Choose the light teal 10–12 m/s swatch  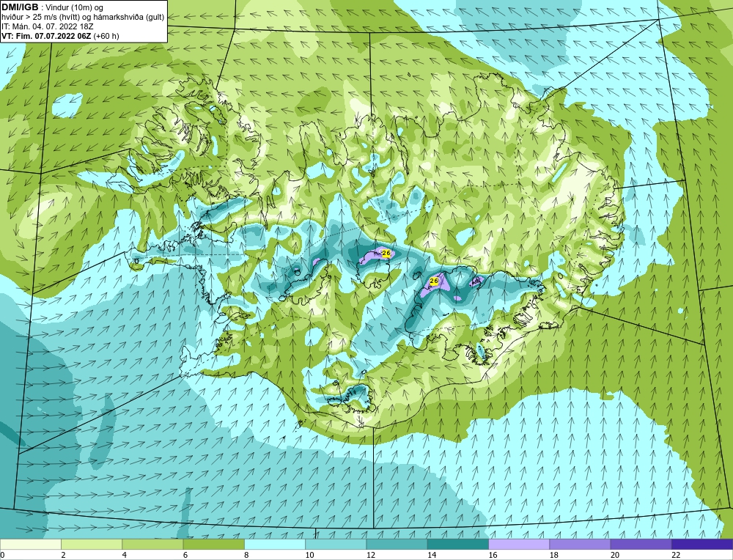(x=336, y=544)
